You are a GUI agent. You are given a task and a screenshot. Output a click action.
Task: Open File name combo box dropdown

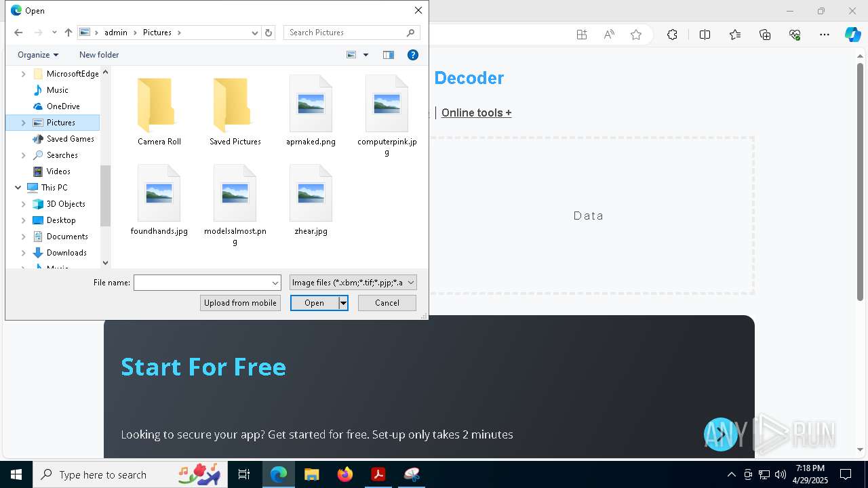(x=275, y=283)
